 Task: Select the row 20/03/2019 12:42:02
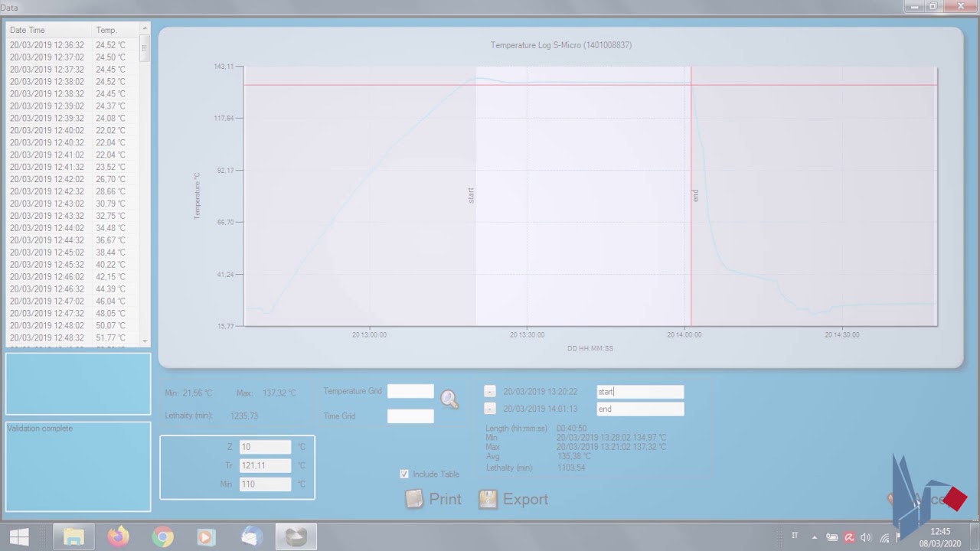[x=73, y=179]
